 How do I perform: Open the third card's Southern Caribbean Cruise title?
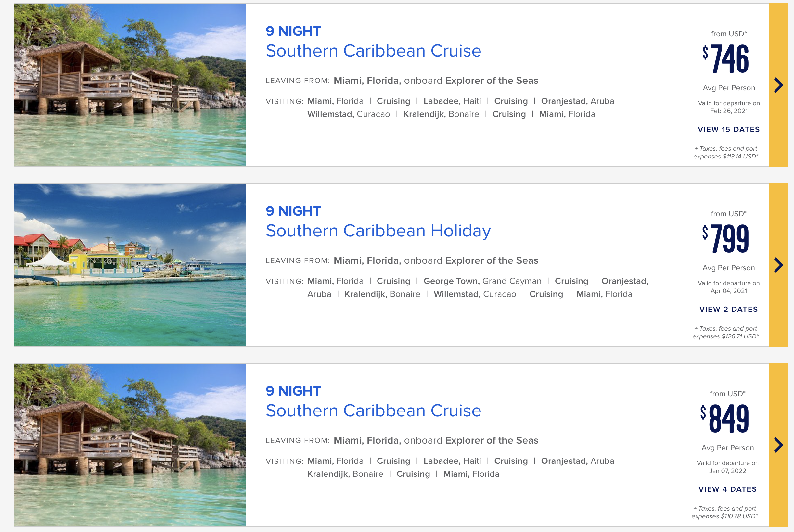pyautogui.click(x=373, y=411)
